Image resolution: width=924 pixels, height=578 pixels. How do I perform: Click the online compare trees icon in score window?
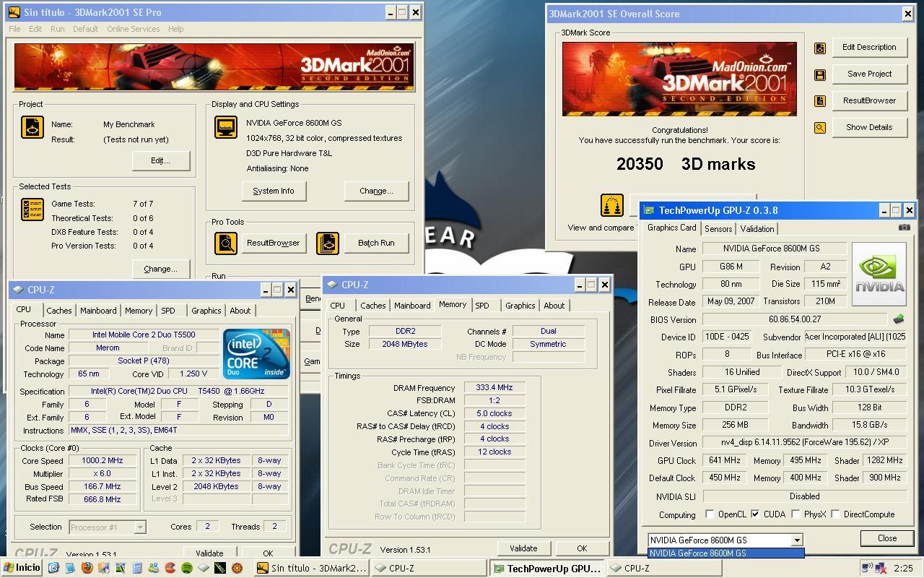(x=611, y=205)
